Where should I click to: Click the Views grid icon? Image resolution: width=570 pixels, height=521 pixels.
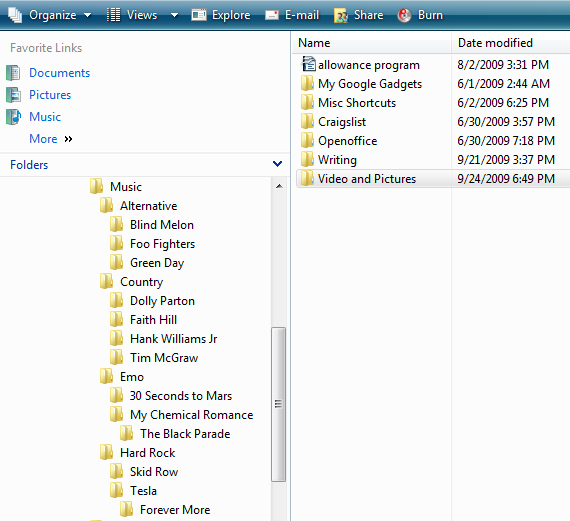(x=113, y=15)
